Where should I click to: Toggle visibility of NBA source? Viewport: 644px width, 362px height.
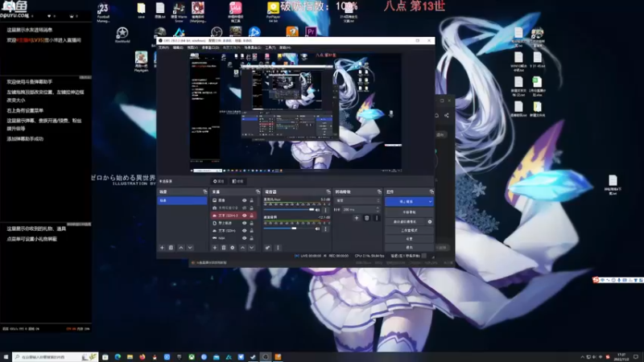coord(245,238)
